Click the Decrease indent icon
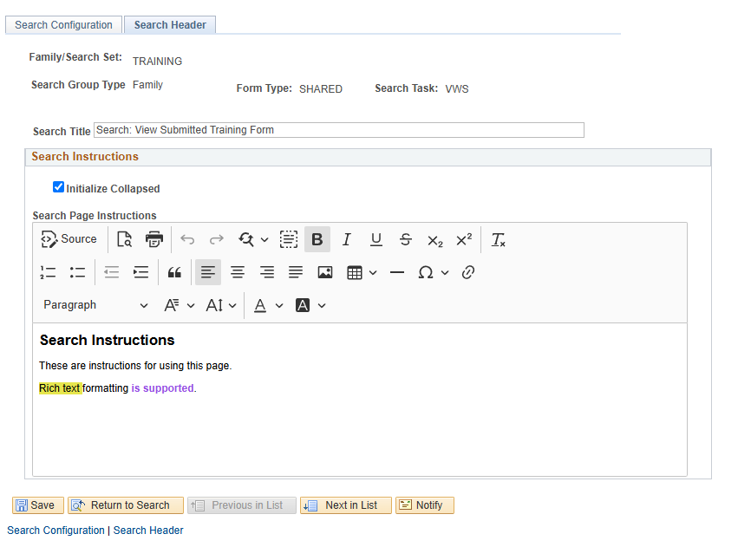751x560 pixels. (x=112, y=272)
